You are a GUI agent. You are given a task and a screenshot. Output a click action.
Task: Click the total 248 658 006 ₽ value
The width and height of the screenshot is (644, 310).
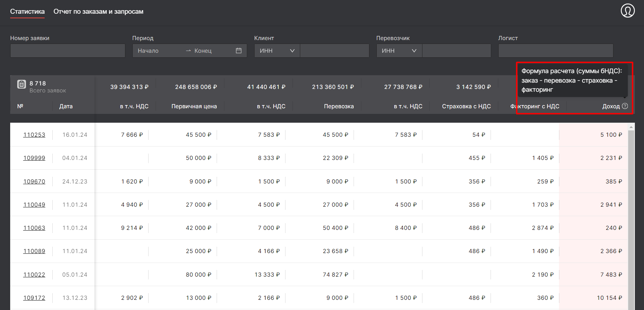point(196,87)
